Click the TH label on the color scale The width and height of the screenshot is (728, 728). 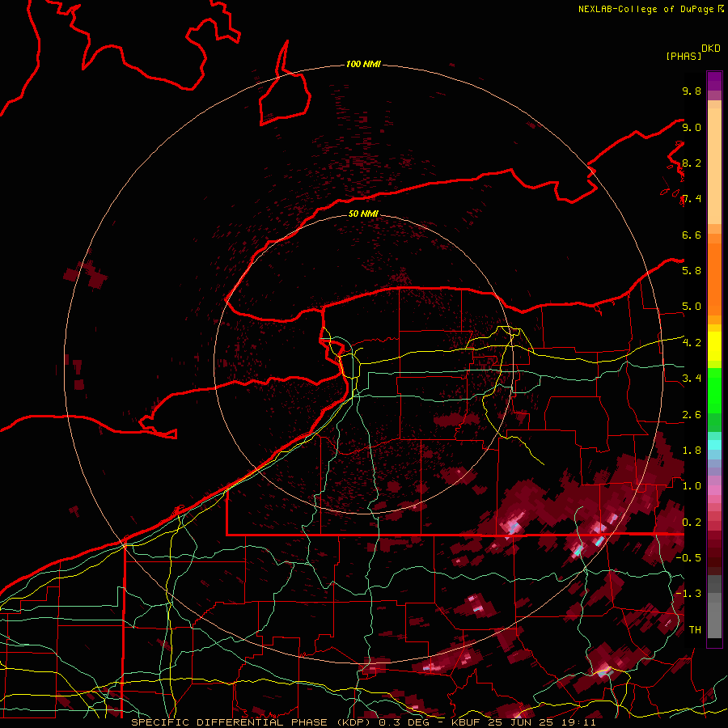coord(695,629)
